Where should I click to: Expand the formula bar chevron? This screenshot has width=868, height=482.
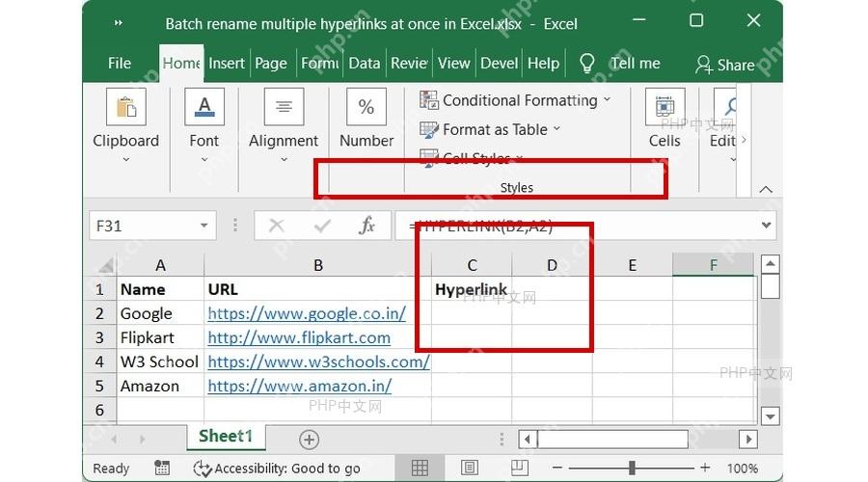point(766,226)
